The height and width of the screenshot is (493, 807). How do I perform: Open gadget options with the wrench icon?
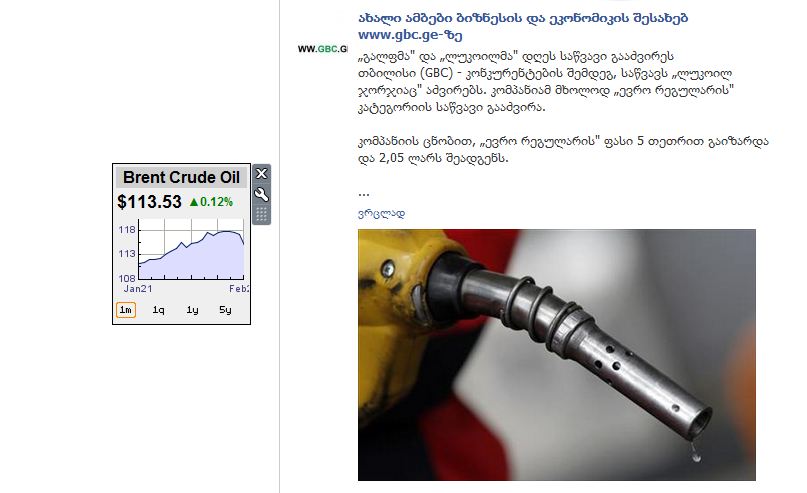[x=261, y=195]
